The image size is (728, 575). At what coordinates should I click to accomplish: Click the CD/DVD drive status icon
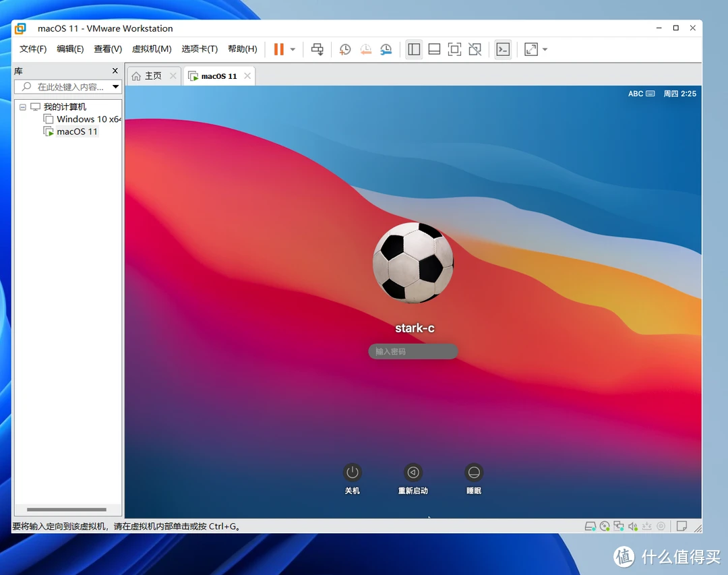coord(605,526)
